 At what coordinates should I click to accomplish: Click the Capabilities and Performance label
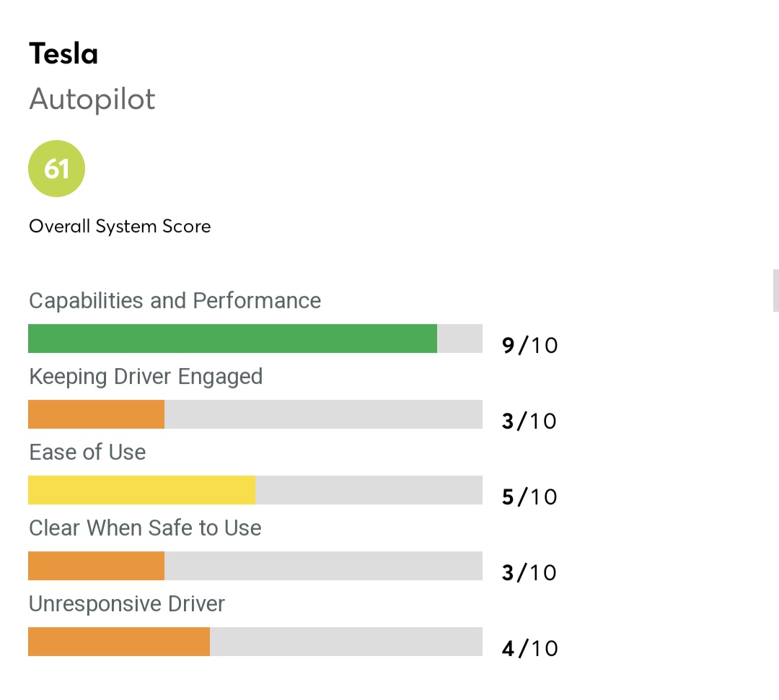click(x=175, y=300)
